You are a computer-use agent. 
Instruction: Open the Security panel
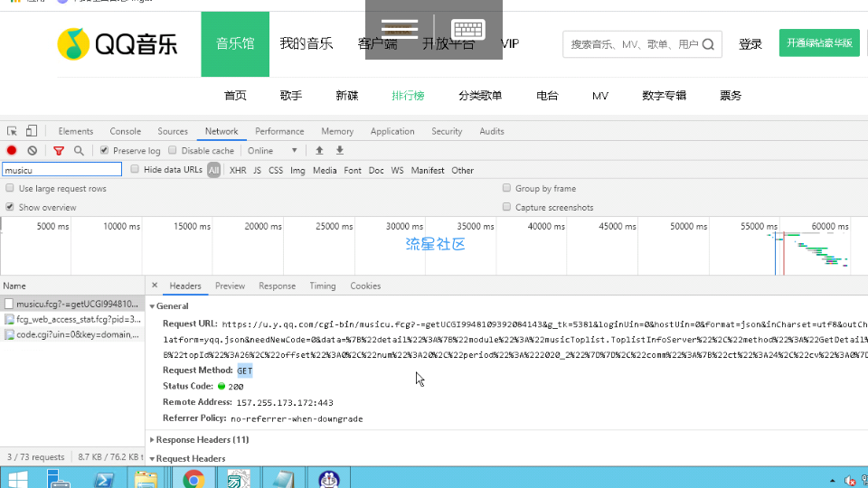pyautogui.click(x=447, y=131)
